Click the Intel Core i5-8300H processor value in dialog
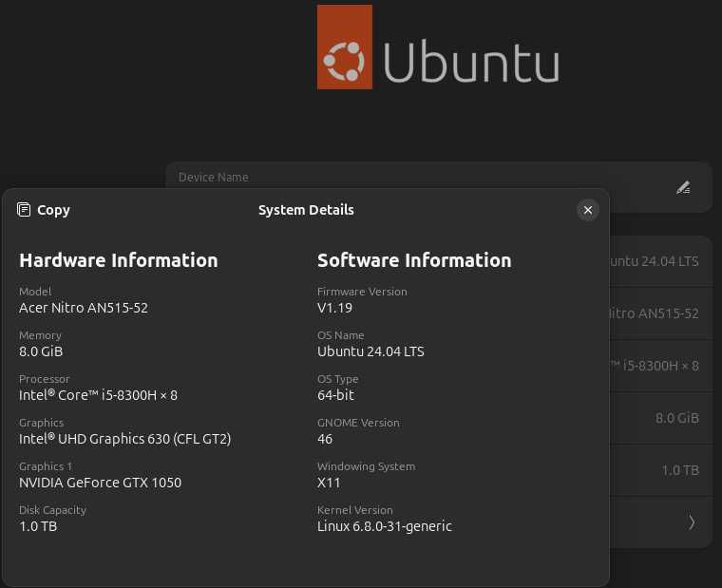Viewport: 722px width, 588px height. pyautogui.click(x=98, y=395)
